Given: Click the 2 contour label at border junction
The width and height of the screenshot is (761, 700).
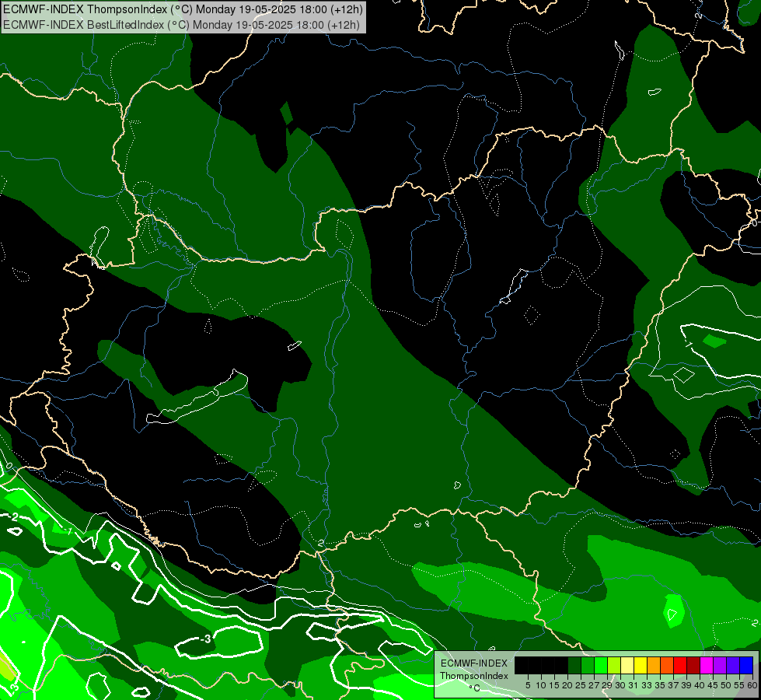Looking at the screenshot, I should [320, 543].
